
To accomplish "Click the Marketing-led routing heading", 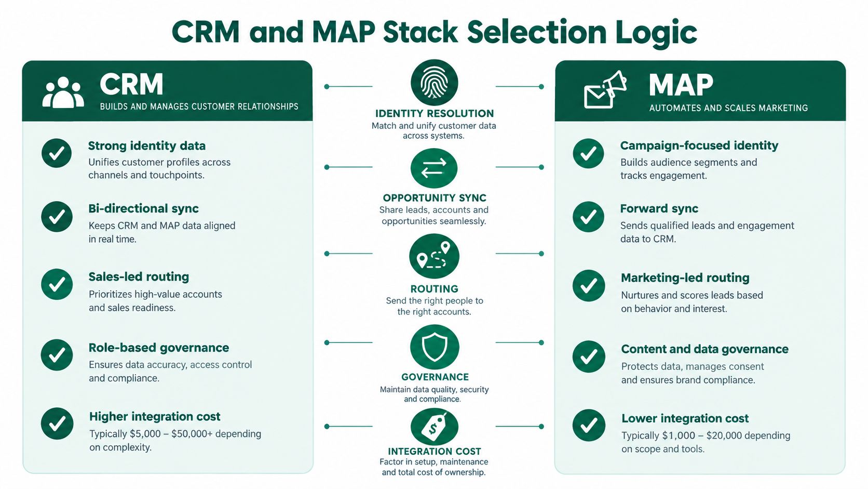I will coord(685,278).
